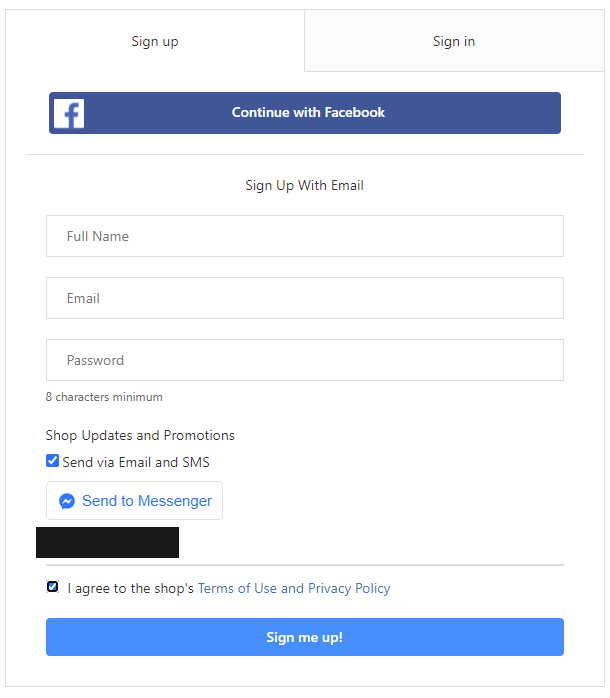Focus the Full Name input field
The image size is (610, 698).
(305, 236)
